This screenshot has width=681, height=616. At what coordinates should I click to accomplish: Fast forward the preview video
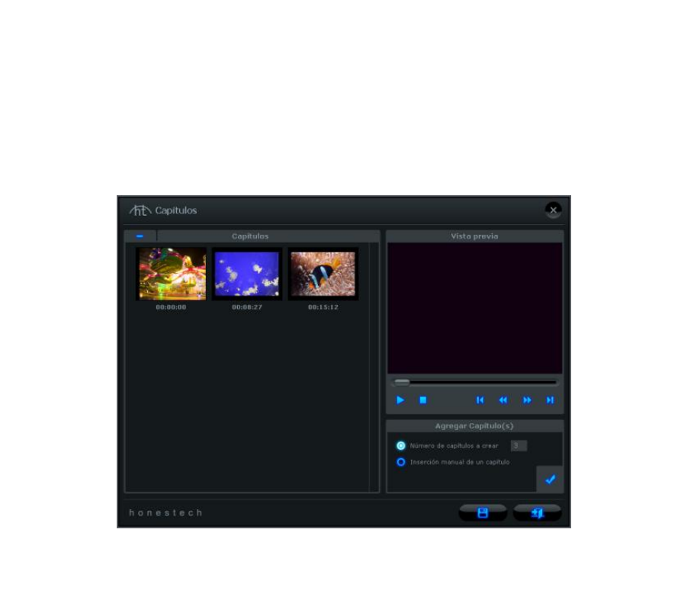[x=527, y=399]
